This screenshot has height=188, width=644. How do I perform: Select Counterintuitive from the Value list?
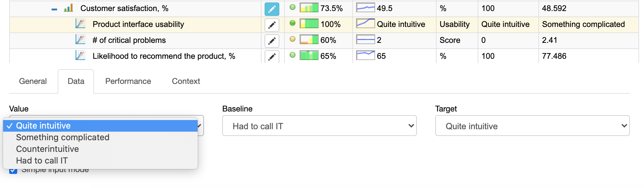click(47, 149)
